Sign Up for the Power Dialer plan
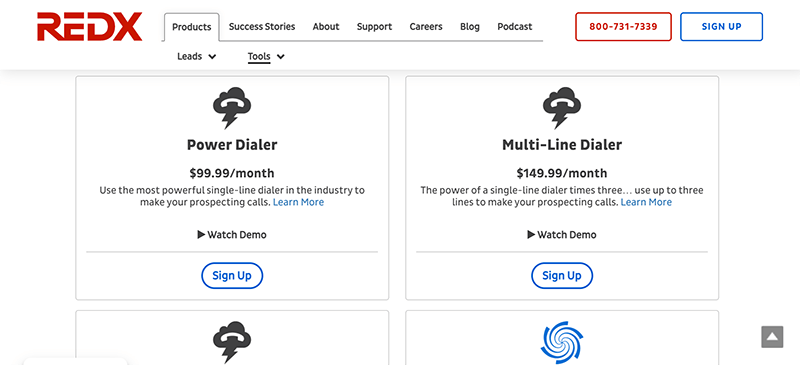Image resolution: width=800 pixels, height=365 pixels. coord(232,276)
